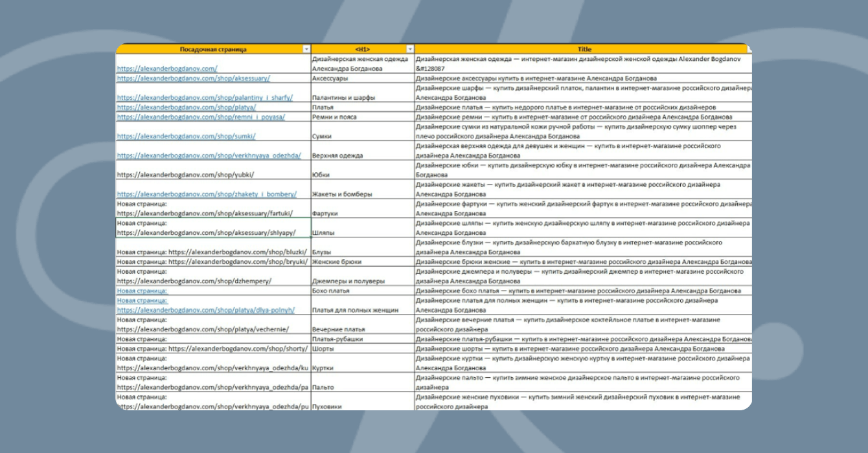Viewport: 868px width, 453px height.
Task: Select the H1 cell 'Жакеты и бомберы'
Action: click(x=363, y=190)
